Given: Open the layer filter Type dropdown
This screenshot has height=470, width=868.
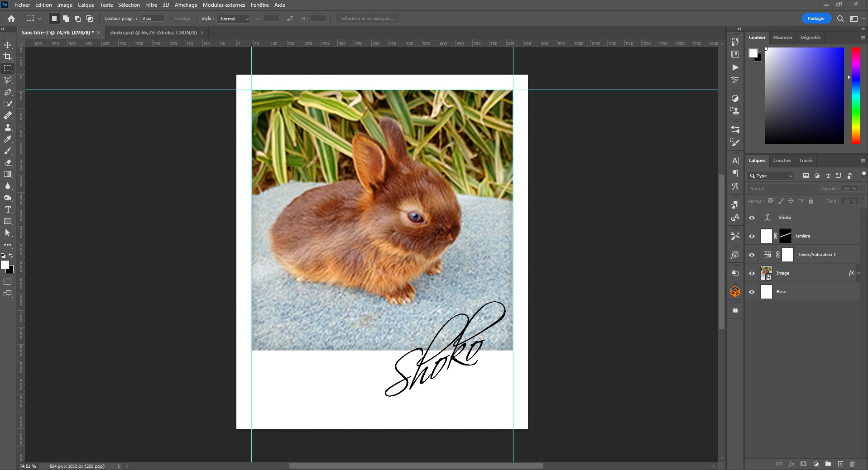Looking at the screenshot, I should tap(771, 176).
